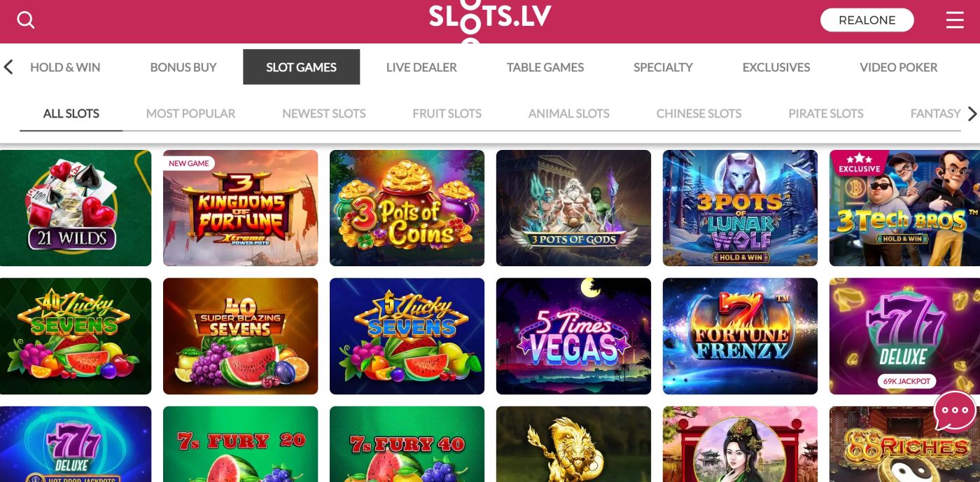Filter by MOST POPULAR slots
This screenshot has height=482, width=980.
coord(190,113)
